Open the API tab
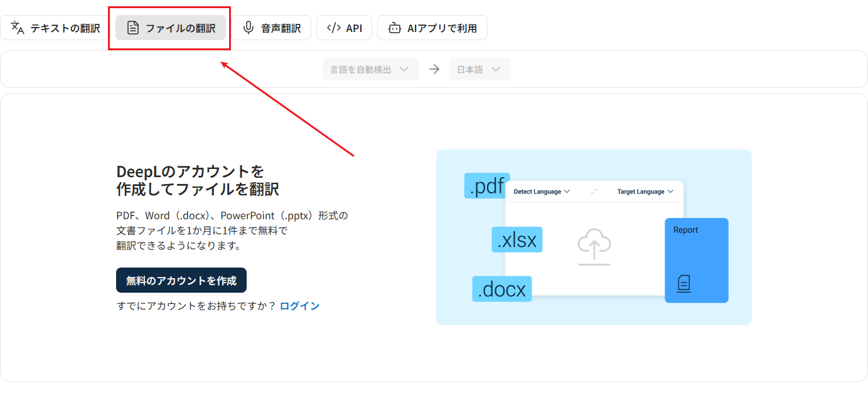 click(x=345, y=28)
